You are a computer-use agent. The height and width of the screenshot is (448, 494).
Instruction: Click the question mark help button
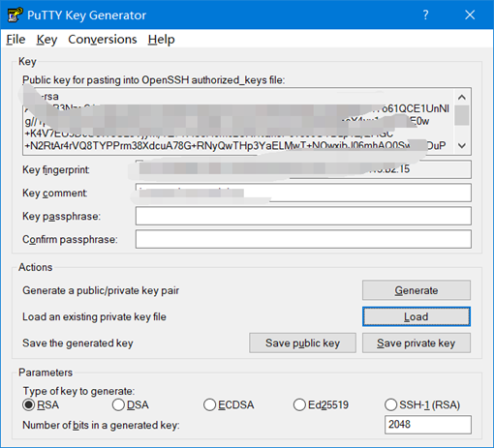coord(425,15)
